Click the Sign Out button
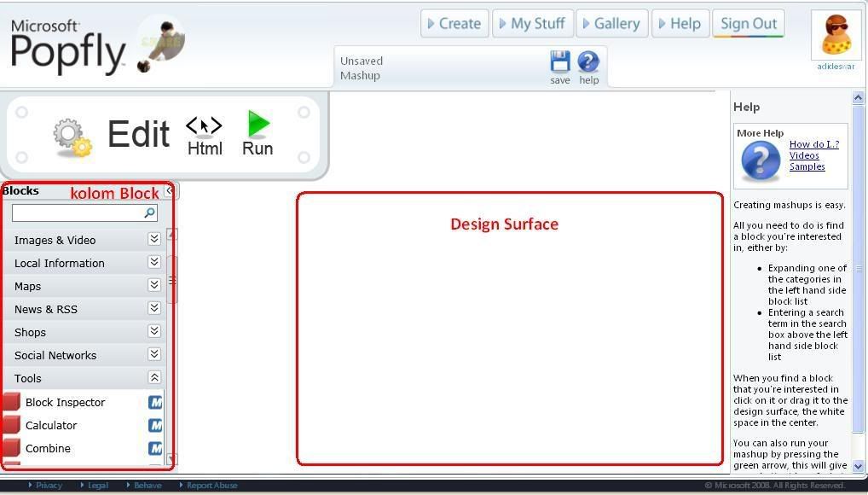Viewport: 868px width, 495px height. [x=749, y=23]
